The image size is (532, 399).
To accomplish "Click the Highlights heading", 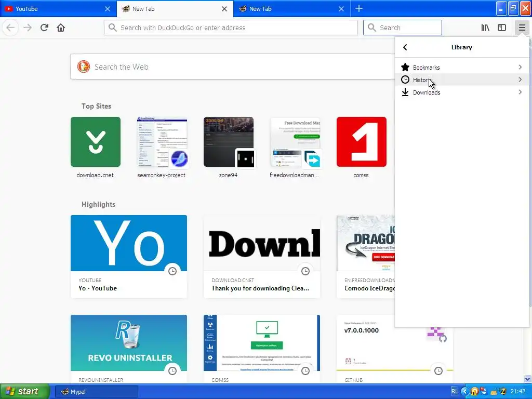I will [98, 204].
